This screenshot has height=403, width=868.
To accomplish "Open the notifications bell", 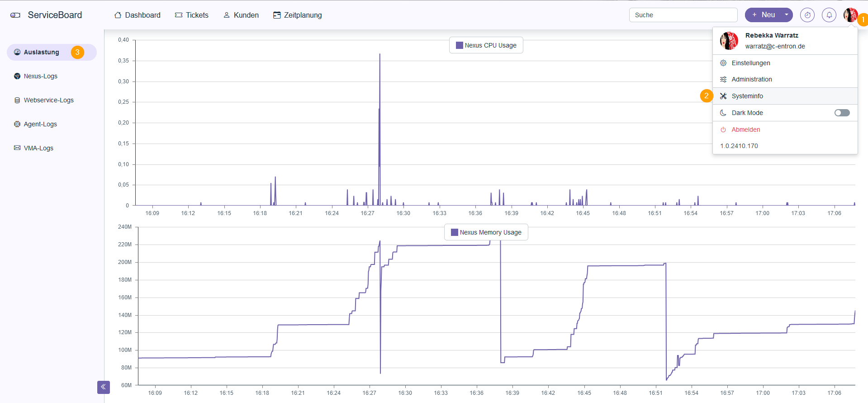I will point(829,15).
